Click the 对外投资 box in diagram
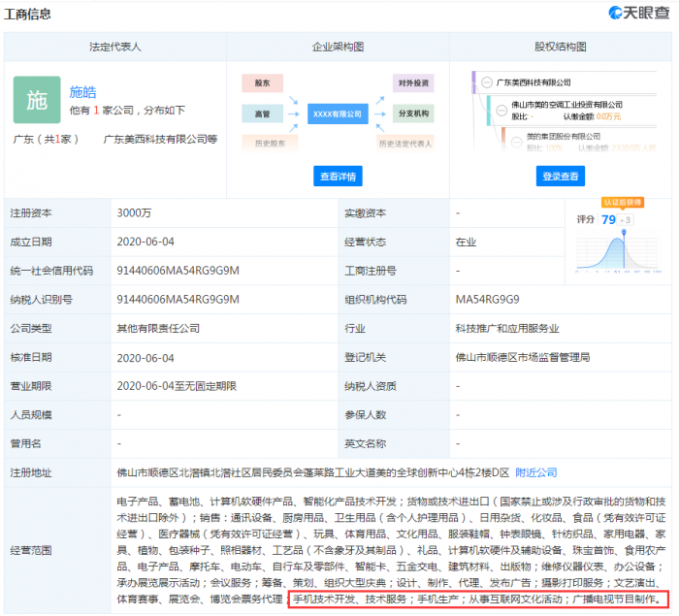The width and height of the screenshot is (679, 616). point(413,84)
